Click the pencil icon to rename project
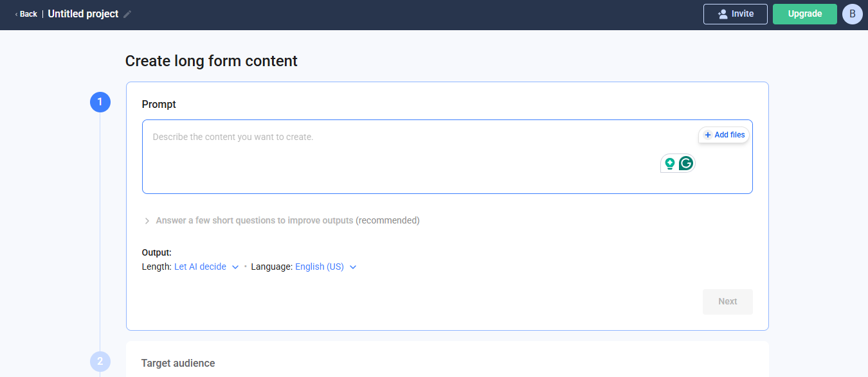 coord(127,14)
